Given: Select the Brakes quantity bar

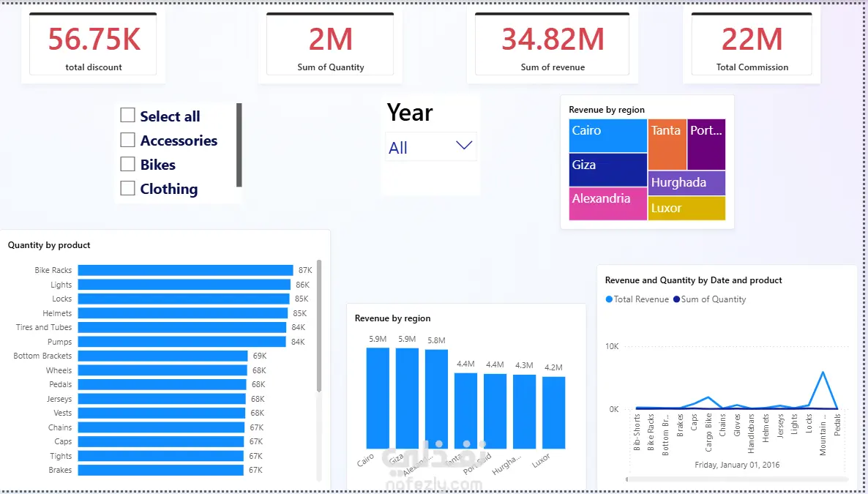Looking at the screenshot, I should click(160, 470).
